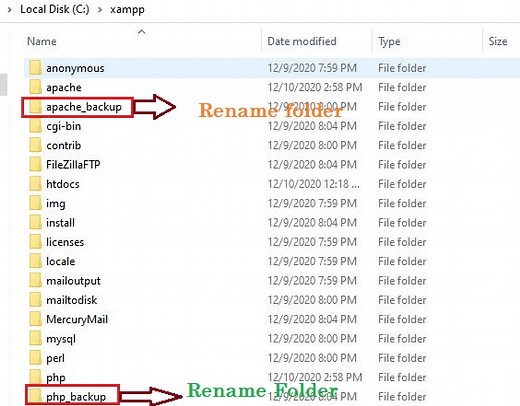This screenshot has width=520, height=406.
Task: Select the htdocs folder name
Action: [x=63, y=184]
